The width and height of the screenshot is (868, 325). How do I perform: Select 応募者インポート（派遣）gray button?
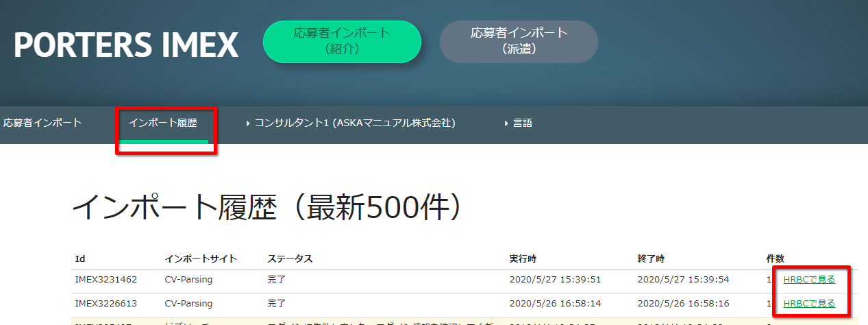pos(519,41)
